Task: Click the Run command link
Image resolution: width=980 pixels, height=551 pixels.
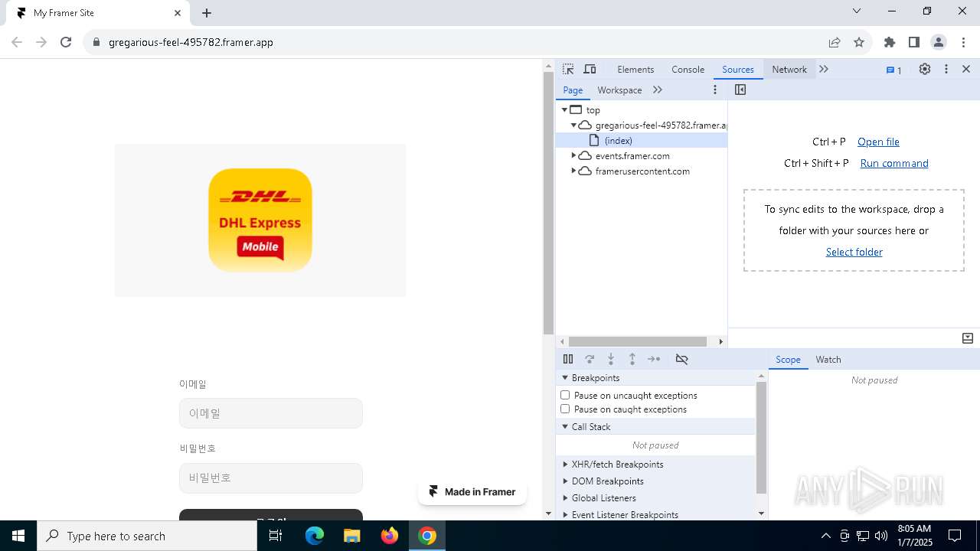Action: point(894,163)
